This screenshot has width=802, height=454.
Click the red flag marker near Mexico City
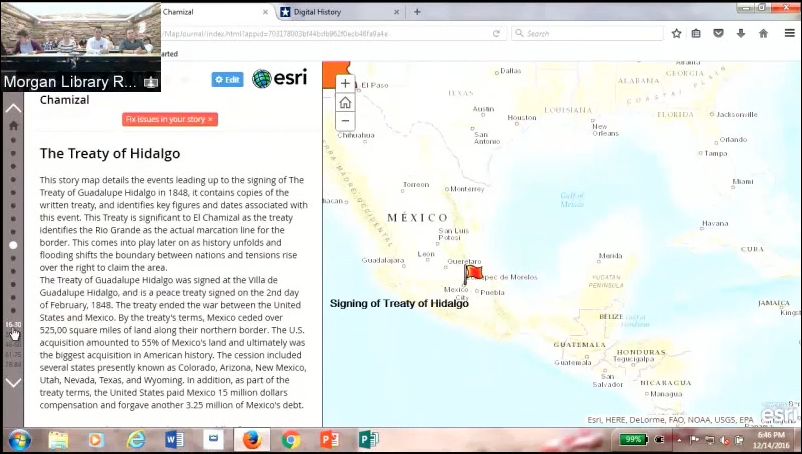click(473, 272)
